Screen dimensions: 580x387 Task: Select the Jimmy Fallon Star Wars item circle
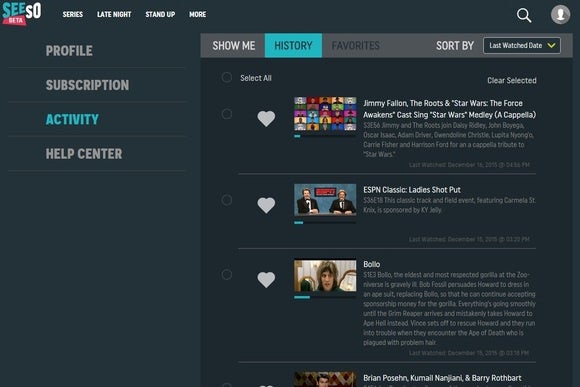click(227, 114)
